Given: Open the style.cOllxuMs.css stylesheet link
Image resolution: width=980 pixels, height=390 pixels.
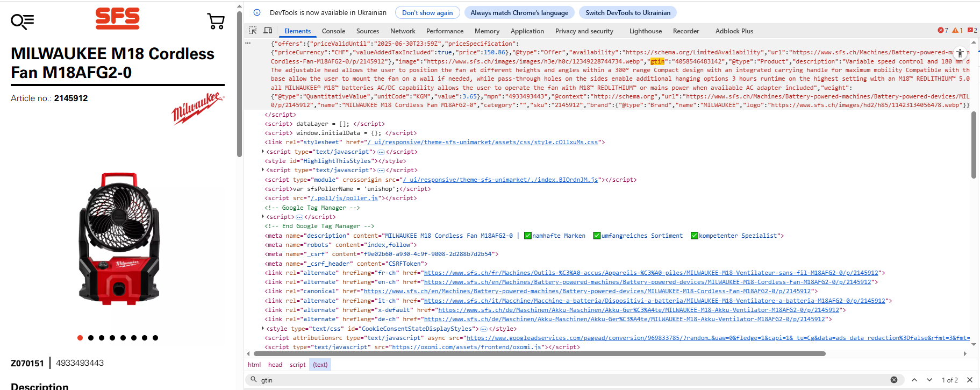Looking at the screenshot, I should click(x=482, y=143).
